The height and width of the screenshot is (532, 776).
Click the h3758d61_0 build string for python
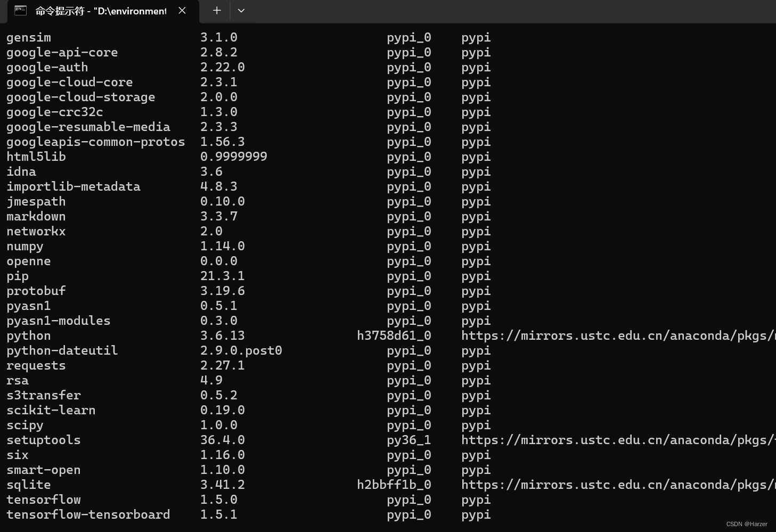394,335
